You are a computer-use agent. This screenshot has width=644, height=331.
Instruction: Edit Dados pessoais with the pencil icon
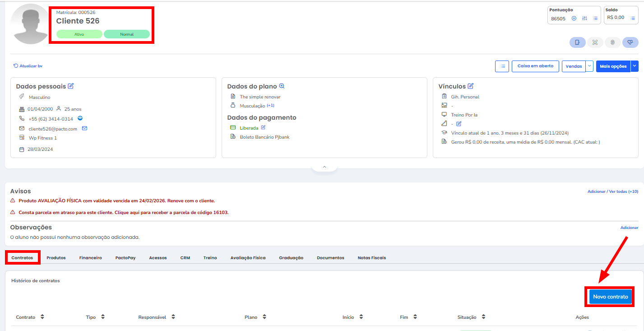(71, 86)
